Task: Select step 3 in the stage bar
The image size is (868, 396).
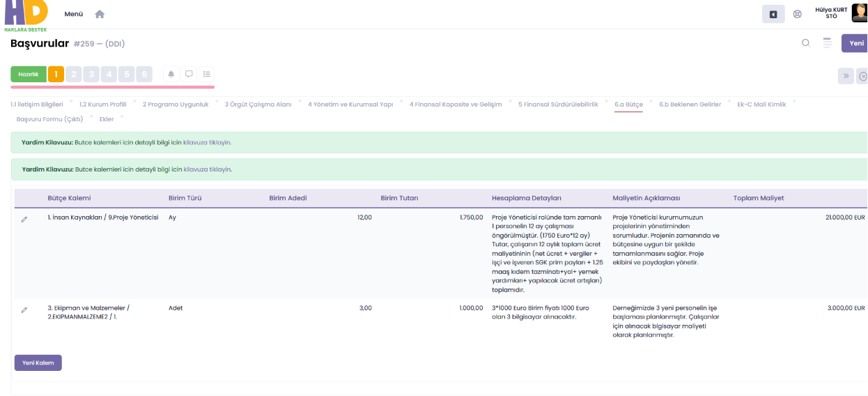Action: tap(91, 74)
